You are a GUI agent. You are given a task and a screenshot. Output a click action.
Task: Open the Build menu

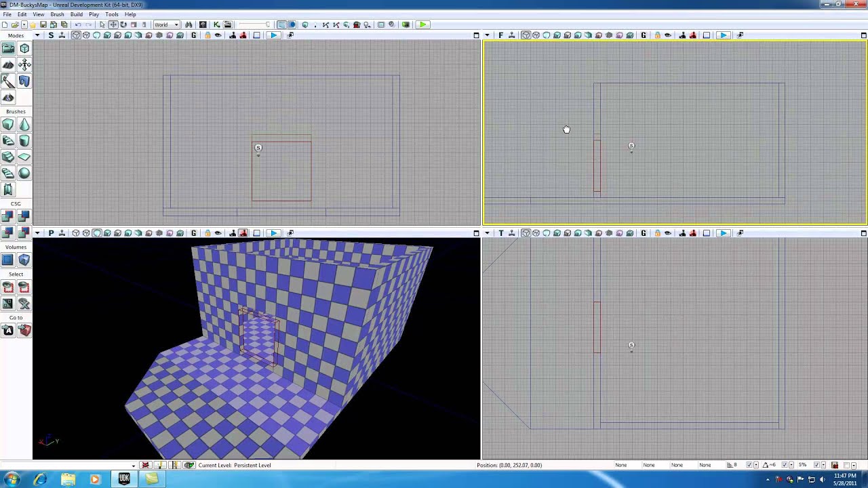click(x=76, y=14)
